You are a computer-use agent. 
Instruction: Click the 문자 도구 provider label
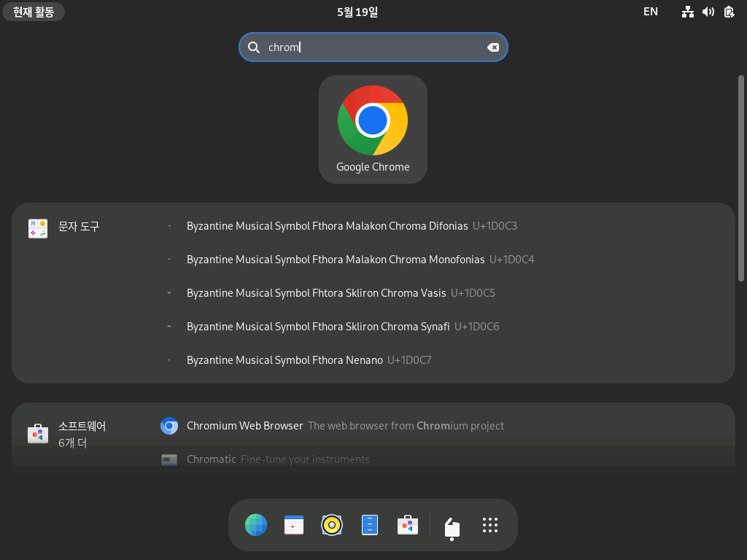click(x=79, y=226)
